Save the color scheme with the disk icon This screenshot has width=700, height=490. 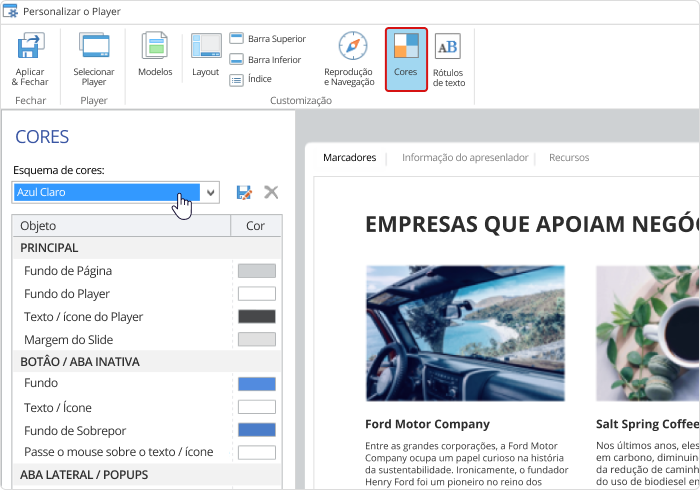tap(244, 192)
